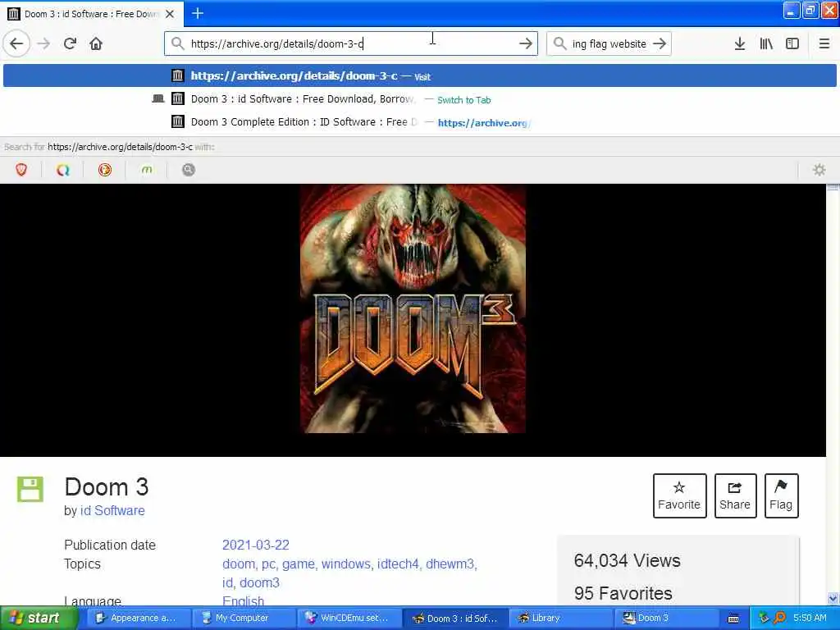
Task: Switch to Library taskbar window
Action: pyautogui.click(x=560, y=619)
